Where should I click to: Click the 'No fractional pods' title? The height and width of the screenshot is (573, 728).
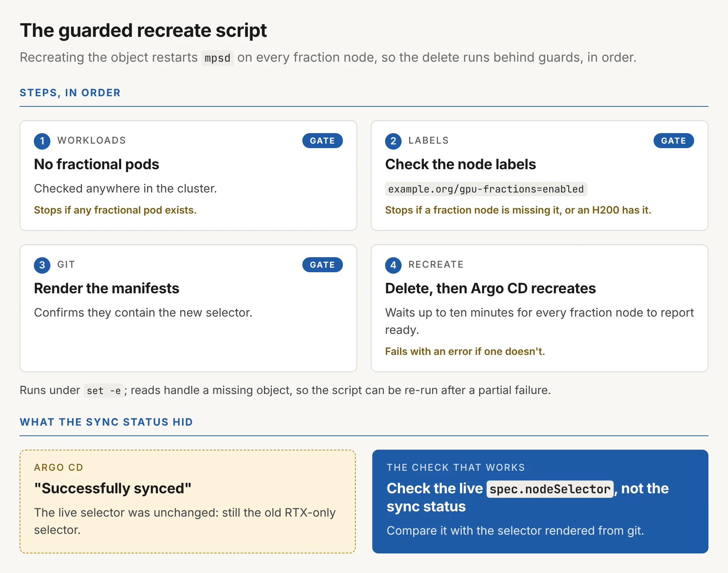97,164
